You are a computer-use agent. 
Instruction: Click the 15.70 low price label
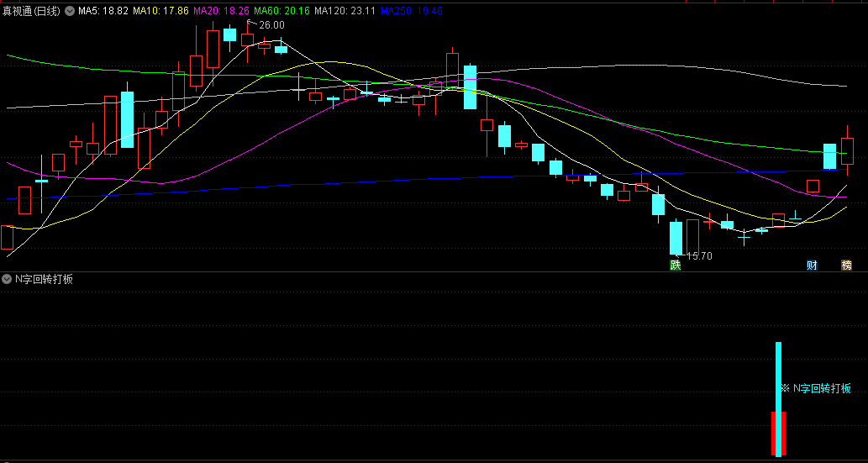(x=699, y=255)
